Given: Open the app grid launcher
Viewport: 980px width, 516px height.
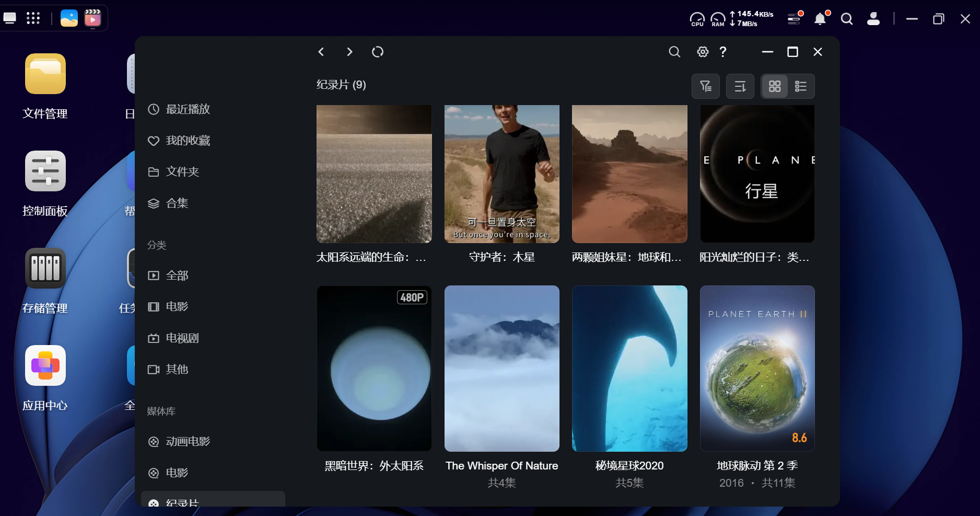Looking at the screenshot, I should (33, 18).
